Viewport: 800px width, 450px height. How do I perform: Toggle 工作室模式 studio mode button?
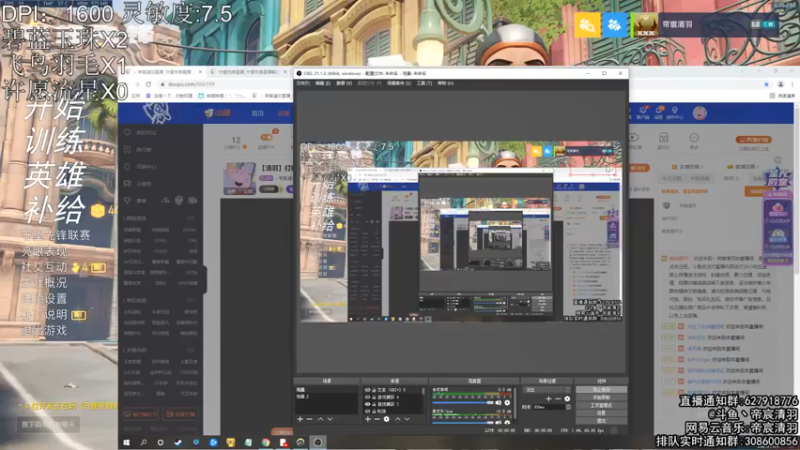[602, 405]
